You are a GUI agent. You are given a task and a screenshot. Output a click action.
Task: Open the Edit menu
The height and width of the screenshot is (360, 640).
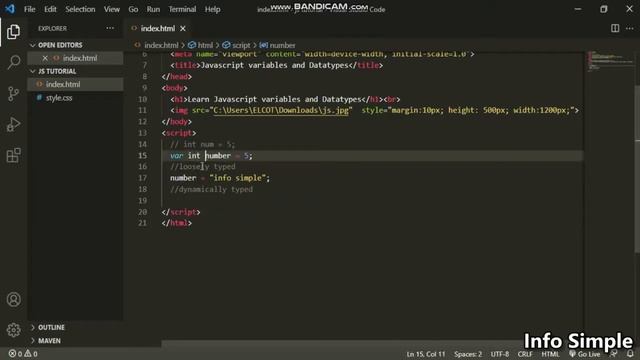[x=50, y=9]
